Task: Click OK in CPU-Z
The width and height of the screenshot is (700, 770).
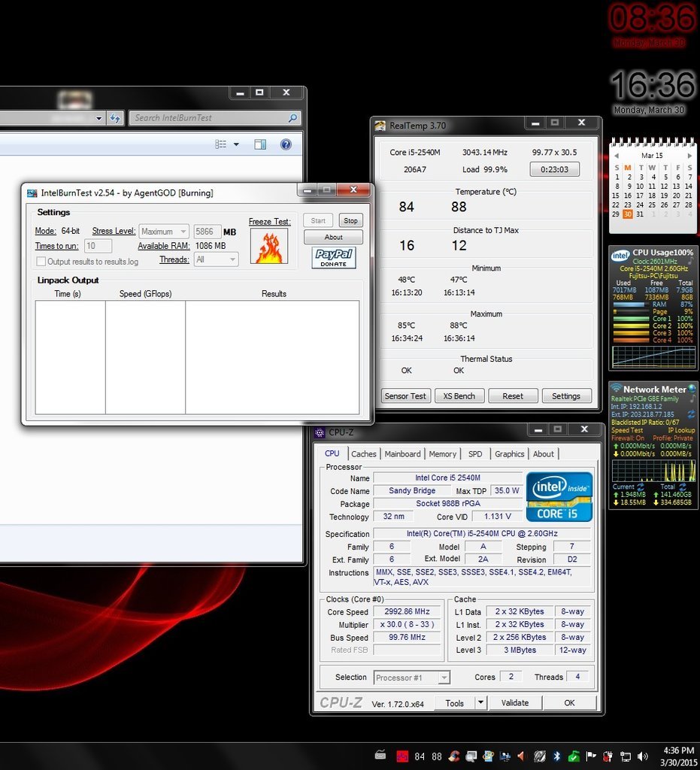Action: (569, 703)
